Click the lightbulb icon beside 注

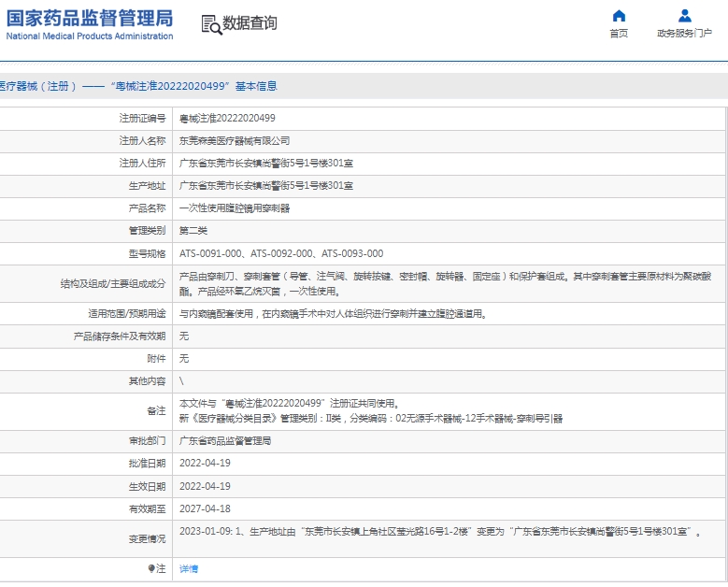click(150, 568)
